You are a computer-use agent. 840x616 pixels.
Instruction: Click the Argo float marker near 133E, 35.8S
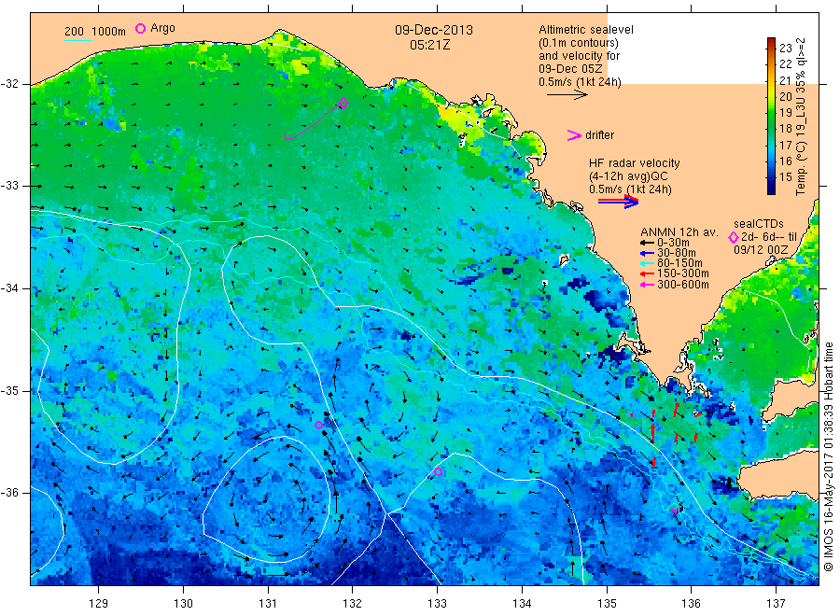pyautogui.click(x=439, y=472)
